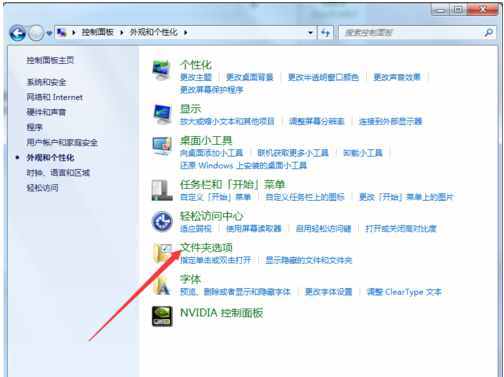The height and width of the screenshot is (377, 504).
Task: Open the 个性化 monitor icon
Action: [162, 70]
